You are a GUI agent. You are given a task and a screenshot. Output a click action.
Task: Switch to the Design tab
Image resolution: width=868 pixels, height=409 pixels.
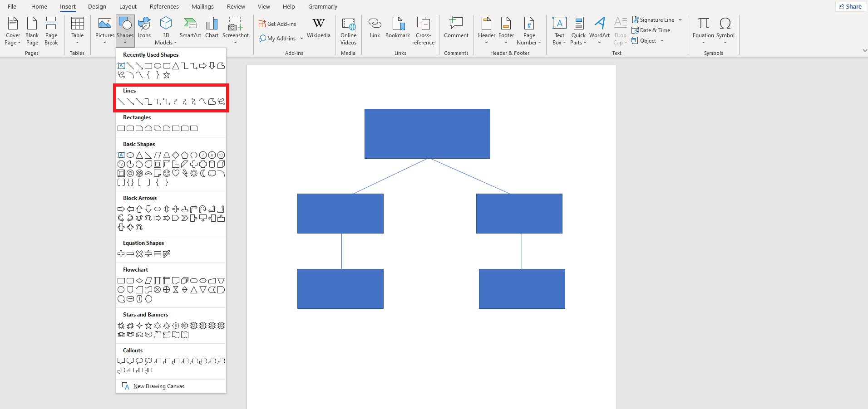pyautogui.click(x=97, y=7)
